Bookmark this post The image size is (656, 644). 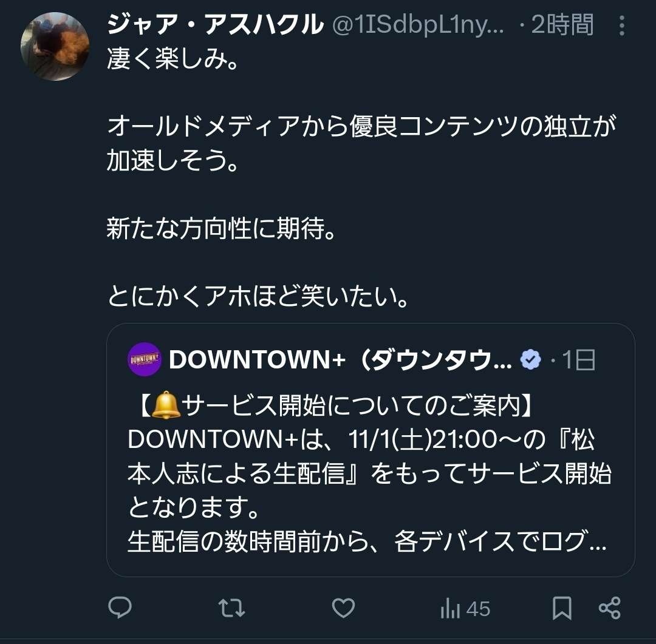[x=562, y=608]
